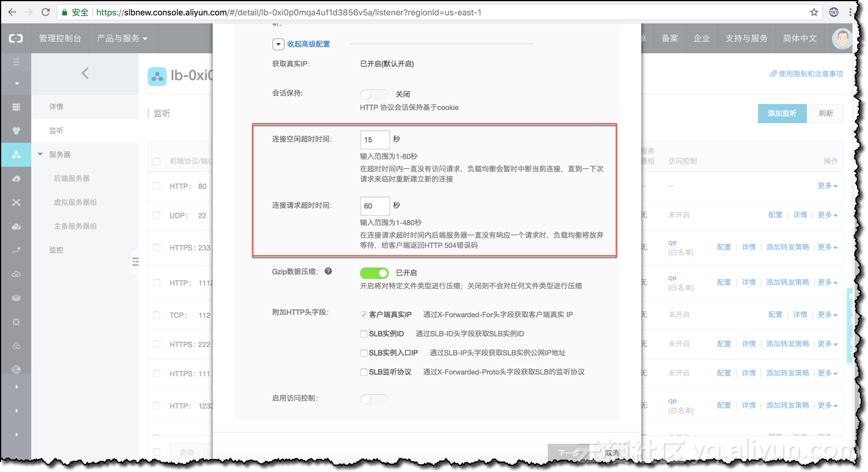Viewport: 868px width, 472px height.
Task: Open 管理控制台 in the top bar
Action: (x=60, y=38)
